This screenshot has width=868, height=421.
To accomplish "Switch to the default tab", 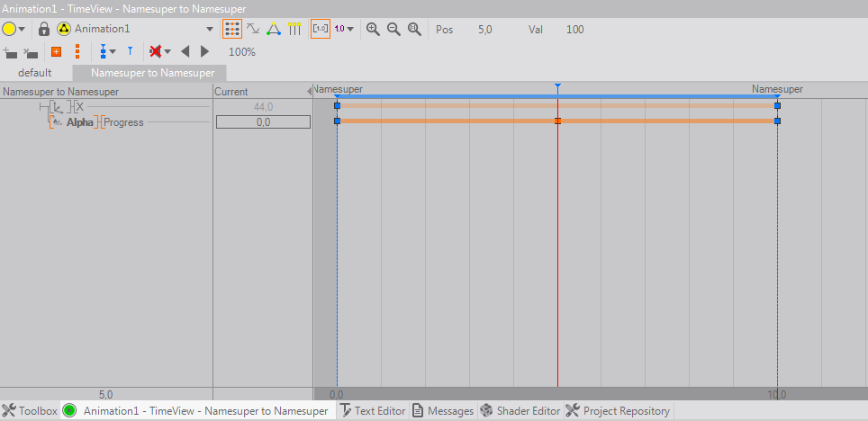I will click(35, 73).
